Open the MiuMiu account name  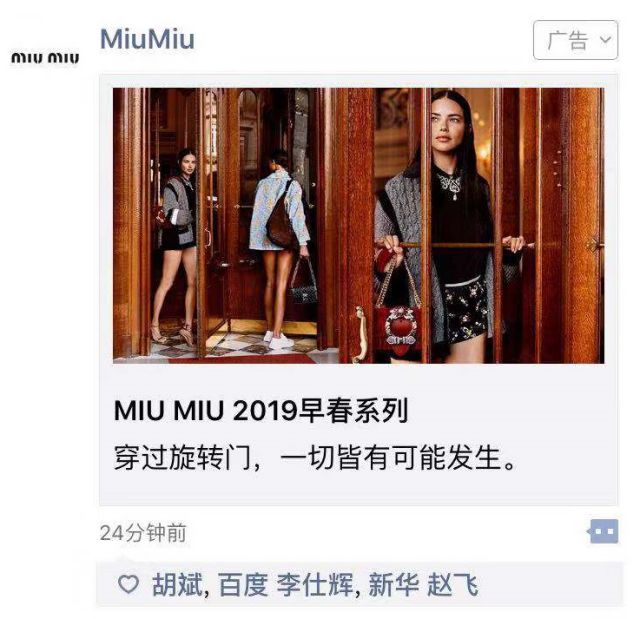(x=147, y=39)
